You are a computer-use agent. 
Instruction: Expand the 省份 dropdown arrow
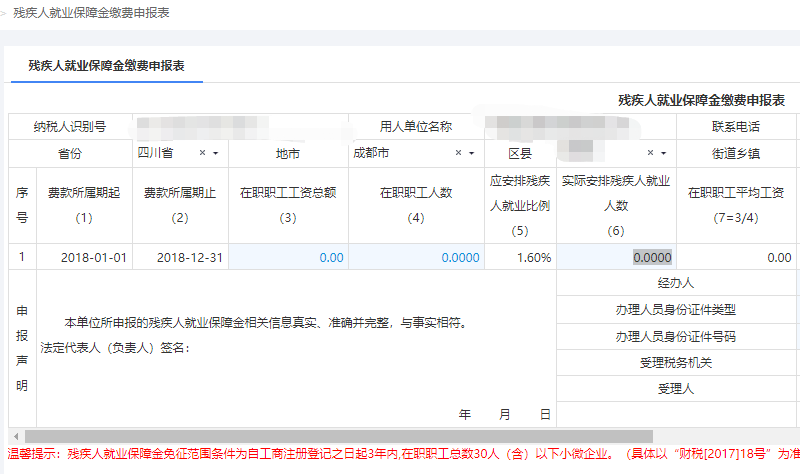click(217, 153)
